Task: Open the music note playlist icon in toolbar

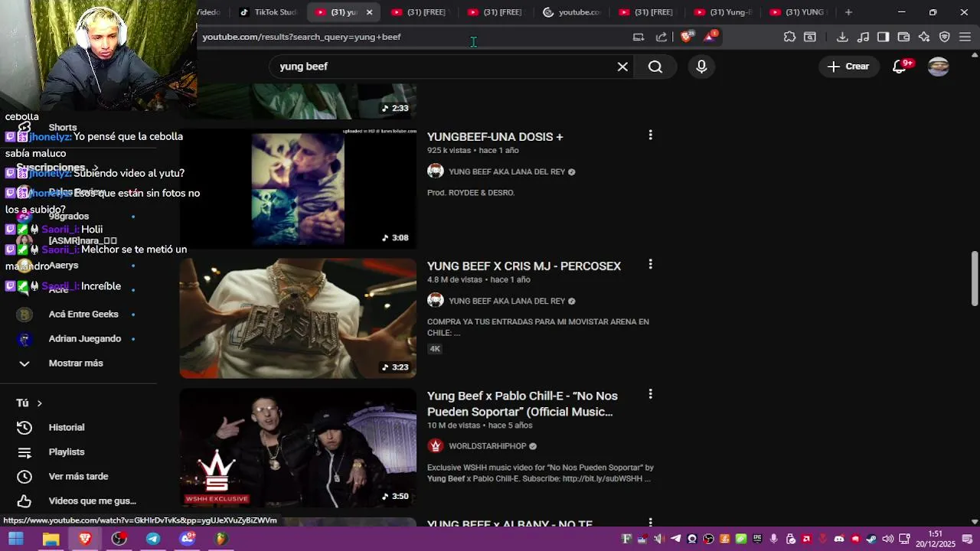Action: pyautogui.click(x=863, y=37)
